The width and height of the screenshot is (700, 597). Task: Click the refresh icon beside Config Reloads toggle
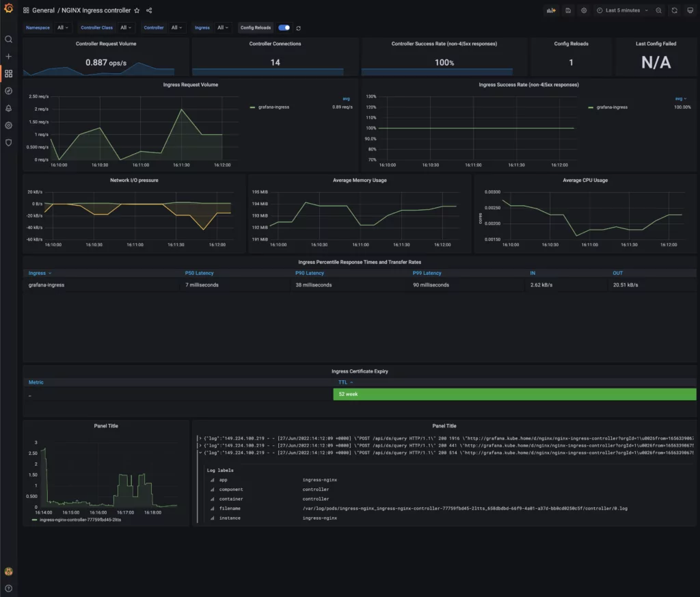(298, 28)
